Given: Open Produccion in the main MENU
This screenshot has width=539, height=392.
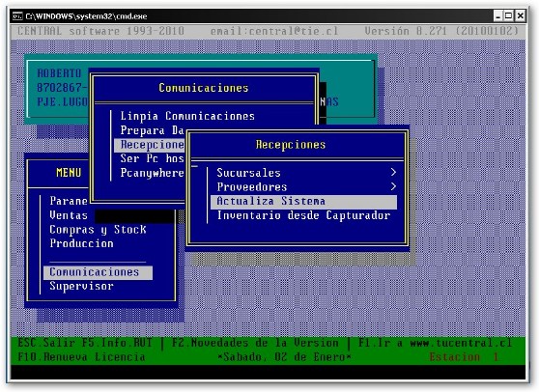Looking at the screenshot, I should pos(81,243).
